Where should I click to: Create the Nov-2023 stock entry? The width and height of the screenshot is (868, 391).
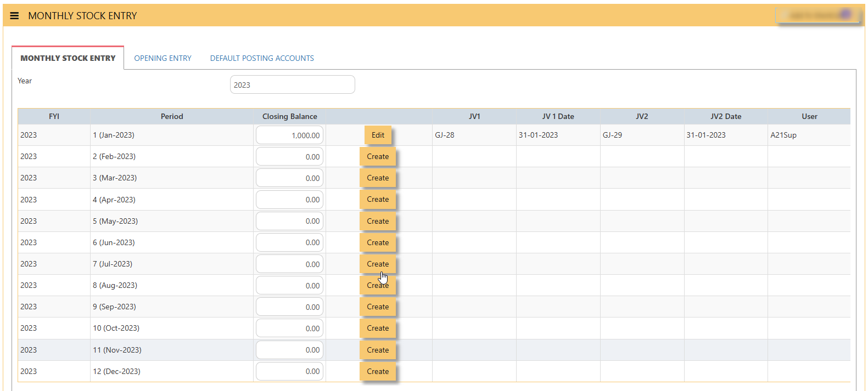tap(378, 350)
